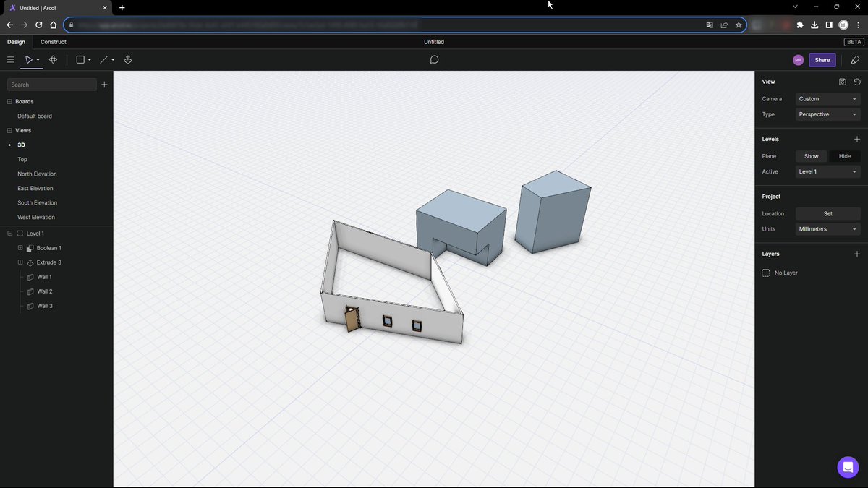Open the Active Level 1 dropdown
The height and width of the screenshot is (488, 868).
pos(827,172)
